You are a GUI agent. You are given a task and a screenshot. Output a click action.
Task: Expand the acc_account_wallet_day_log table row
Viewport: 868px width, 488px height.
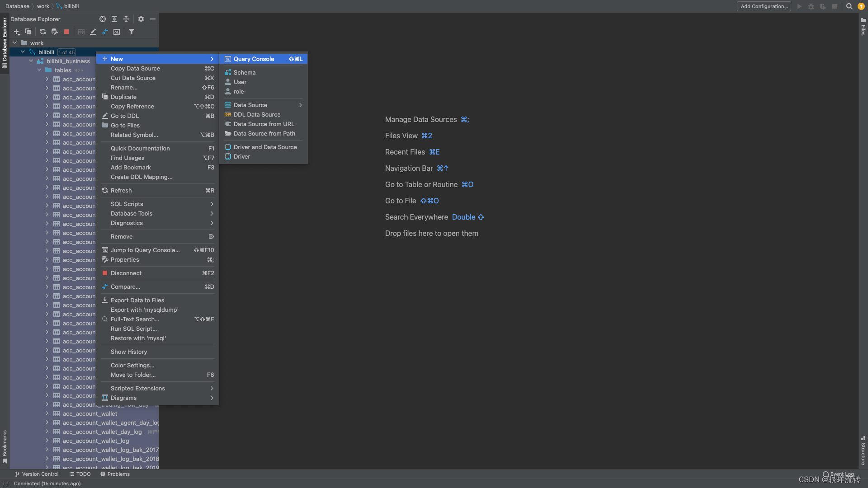pos(47,432)
